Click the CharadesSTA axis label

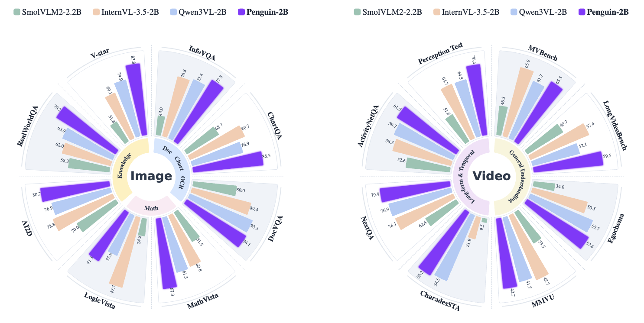pos(440,300)
